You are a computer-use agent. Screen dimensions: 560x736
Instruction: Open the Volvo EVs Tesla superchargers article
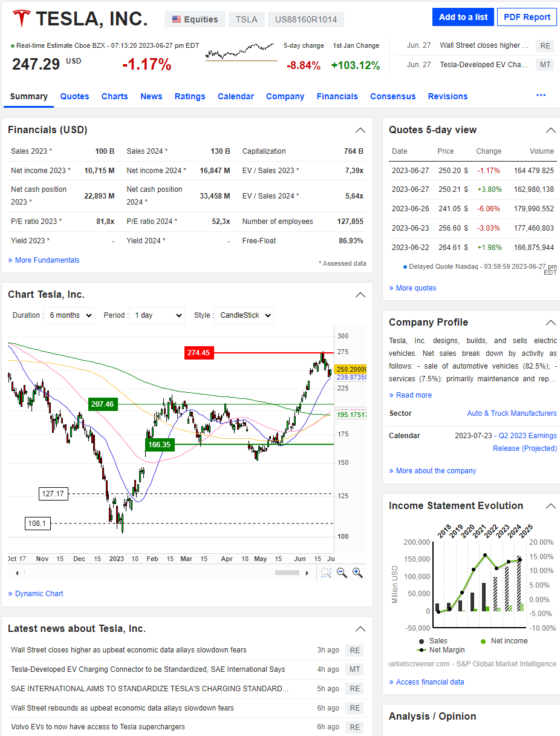pyautogui.click(x=98, y=727)
